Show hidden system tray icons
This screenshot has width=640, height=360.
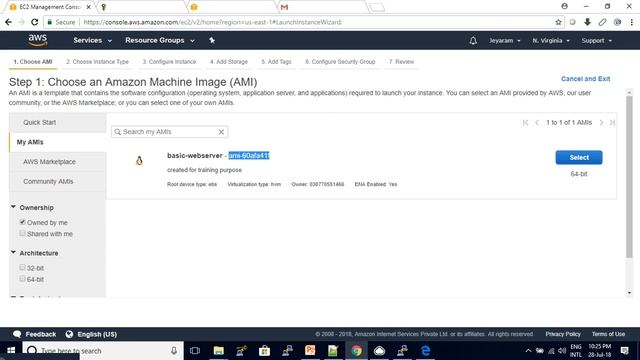coord(528,351)
